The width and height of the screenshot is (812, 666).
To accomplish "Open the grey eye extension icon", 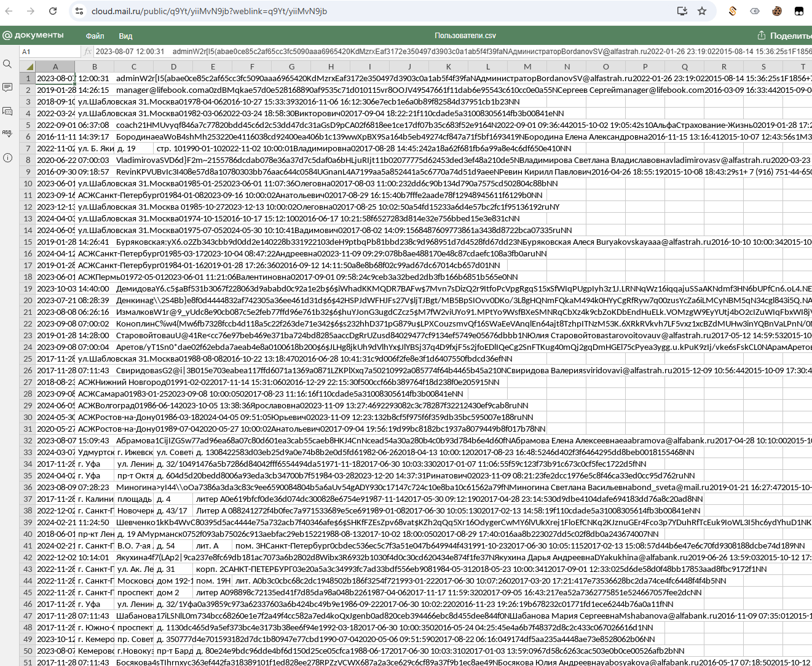I will (x=755, y=11).
